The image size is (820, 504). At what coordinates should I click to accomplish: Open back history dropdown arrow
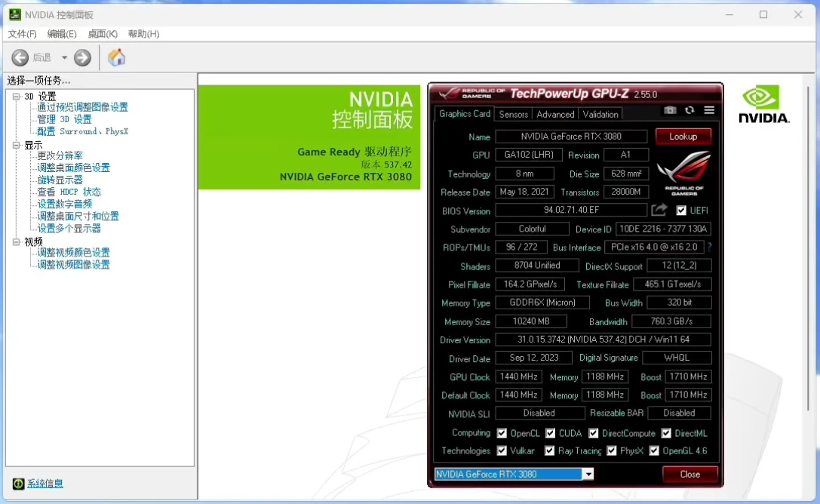tap(64, 57)
